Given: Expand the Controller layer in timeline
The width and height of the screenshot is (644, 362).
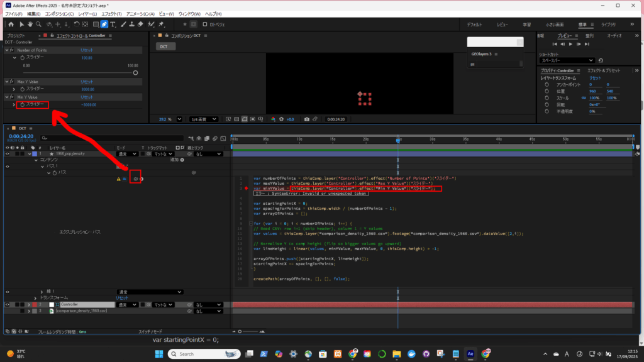Looking at the screenshot, I should (x=28, y=304).
